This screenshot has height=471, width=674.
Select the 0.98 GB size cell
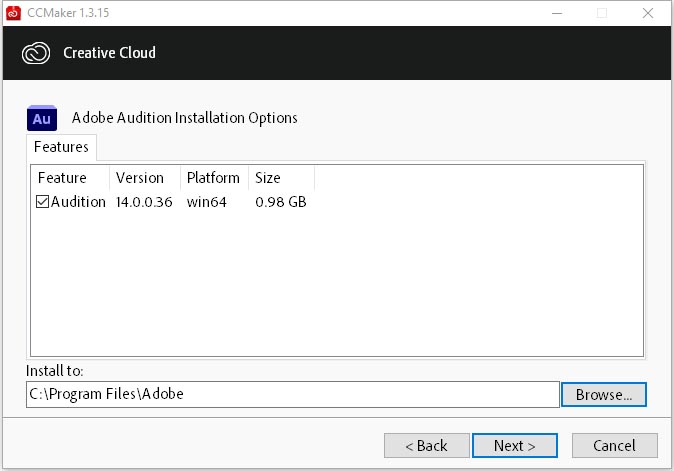[x=280, y=202]
